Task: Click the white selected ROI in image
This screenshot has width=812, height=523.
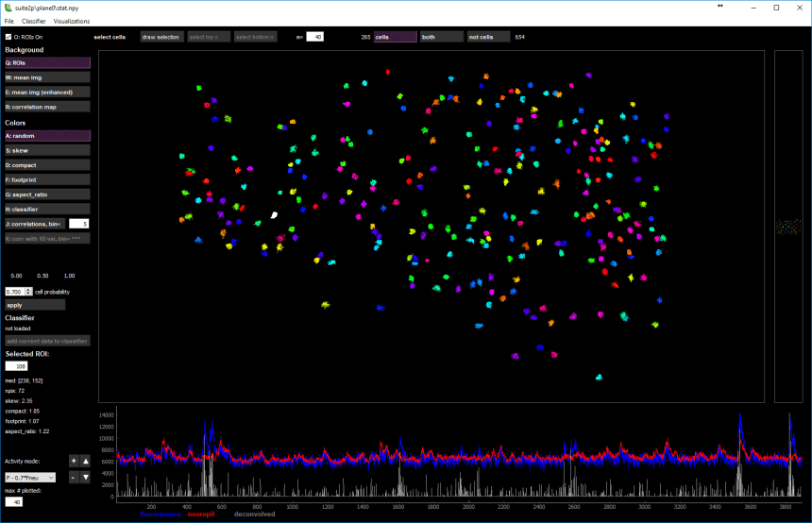Action: click(x=275, y=215)
